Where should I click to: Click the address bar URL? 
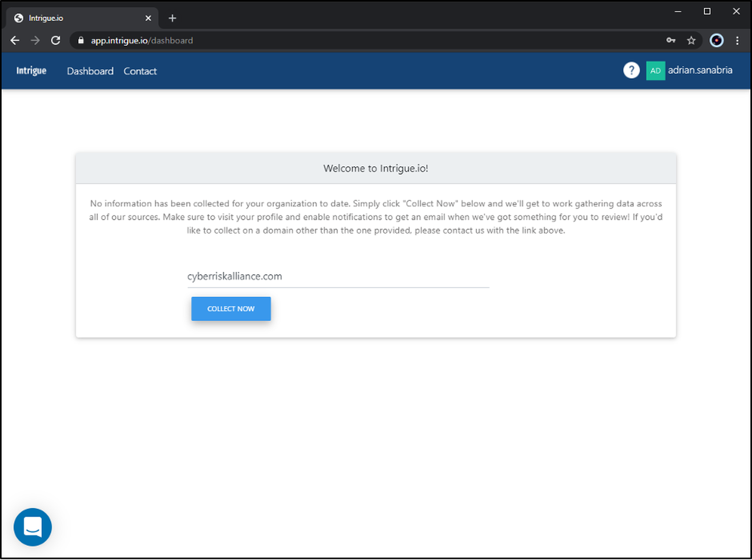142,40
